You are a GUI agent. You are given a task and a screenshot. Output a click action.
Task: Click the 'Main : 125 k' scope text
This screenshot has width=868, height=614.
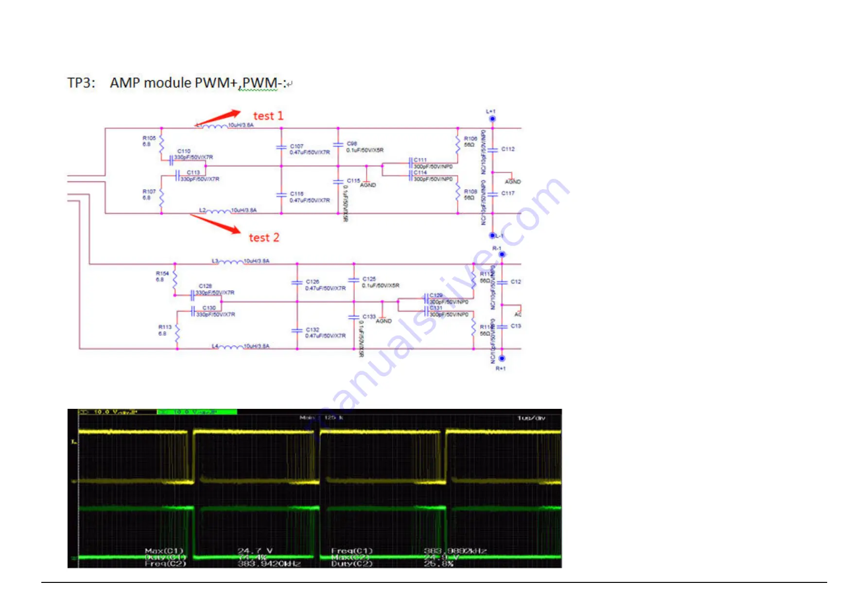[321, 418]
